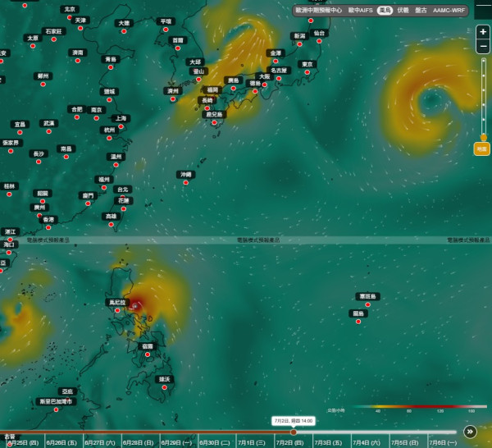Click the 斯里巴加灣市 city label

(x=56, y=401)
